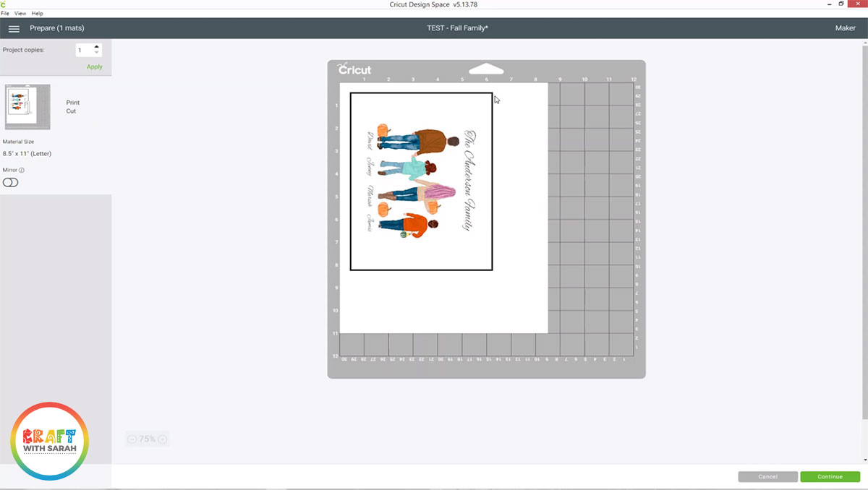Open the Help menu

pos(38,14)
